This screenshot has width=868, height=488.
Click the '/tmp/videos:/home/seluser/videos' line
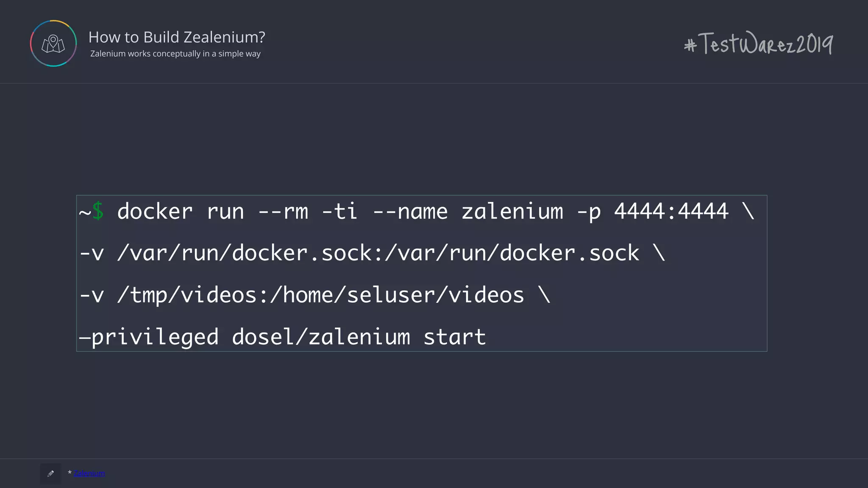point(315,295)
